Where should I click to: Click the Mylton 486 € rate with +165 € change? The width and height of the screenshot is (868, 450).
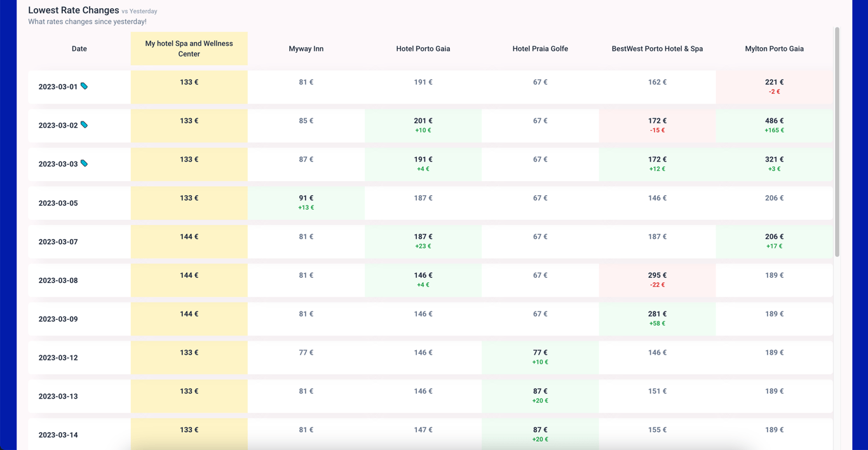pos(774,126)
